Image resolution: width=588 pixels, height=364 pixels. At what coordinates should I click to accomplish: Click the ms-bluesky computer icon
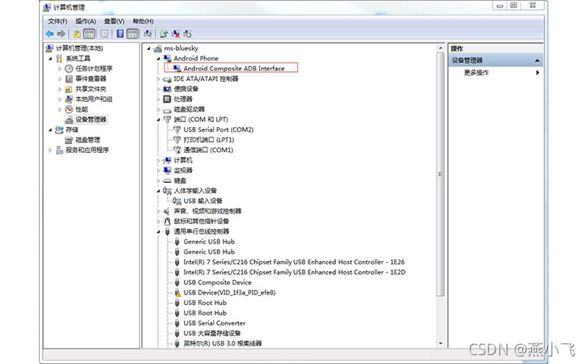coord(158,49)
